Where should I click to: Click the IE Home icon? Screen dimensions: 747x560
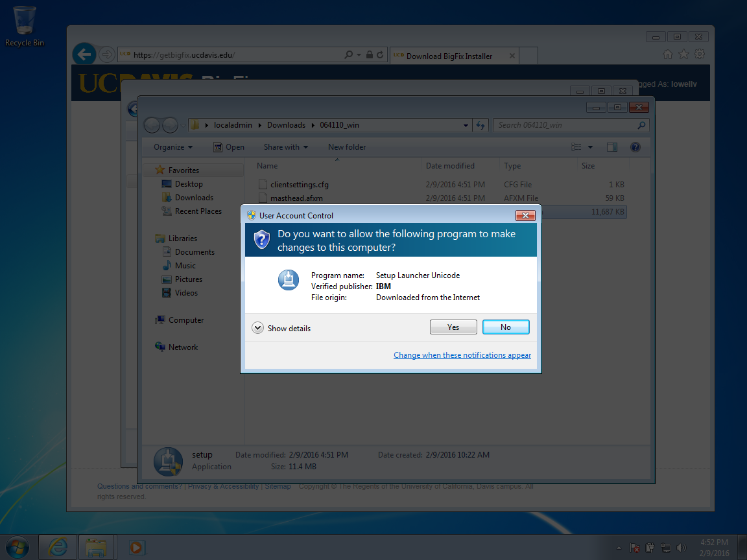click(667, 54)
